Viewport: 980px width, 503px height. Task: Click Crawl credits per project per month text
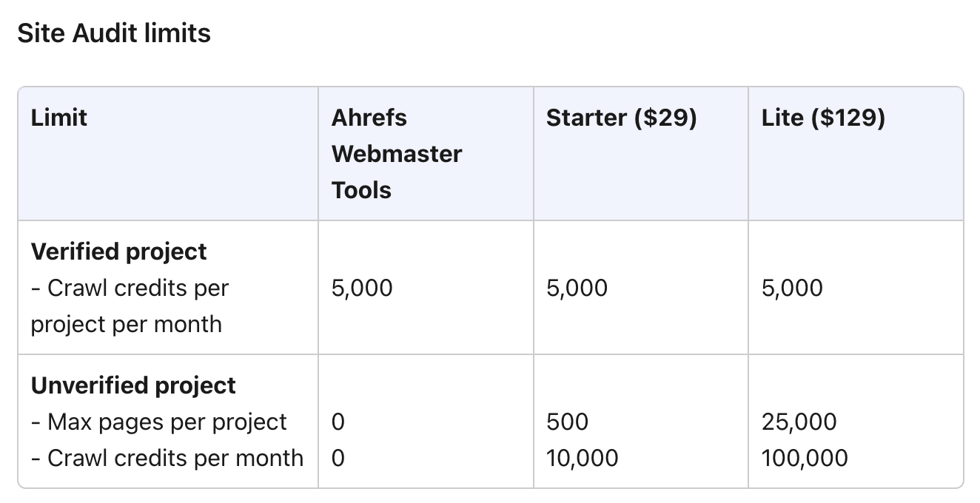point(130,305)
